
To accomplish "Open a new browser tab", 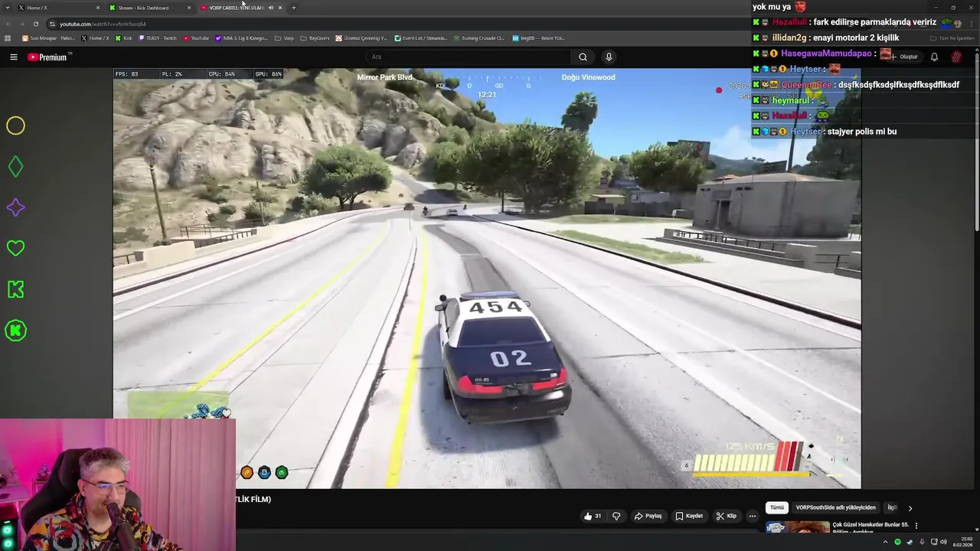I will coord(293,8).
